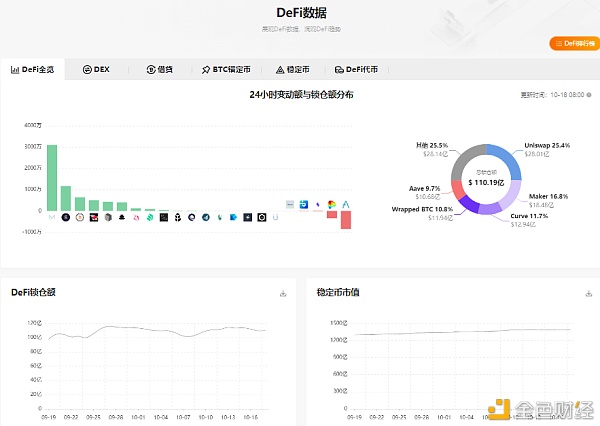Click the blue circular arrow token icon
The width and height of the screenshot is (600, 426).
point(206,217)
